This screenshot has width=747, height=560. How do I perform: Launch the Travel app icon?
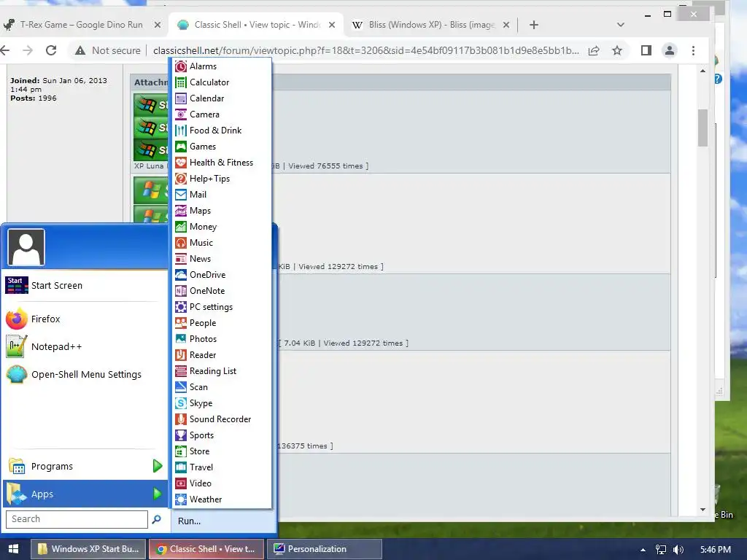coord(181,467)
